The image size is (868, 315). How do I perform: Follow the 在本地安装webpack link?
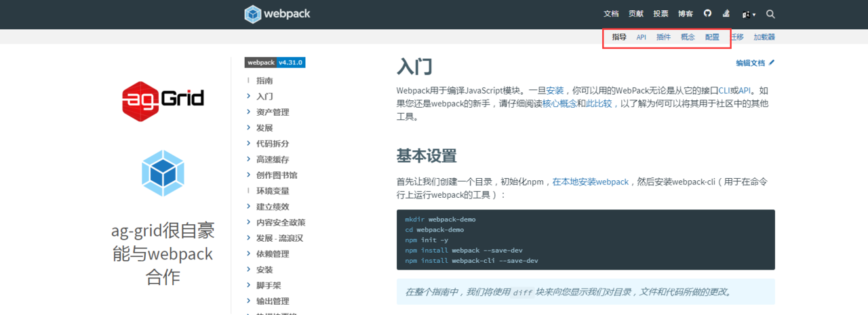tap(591, 182)
